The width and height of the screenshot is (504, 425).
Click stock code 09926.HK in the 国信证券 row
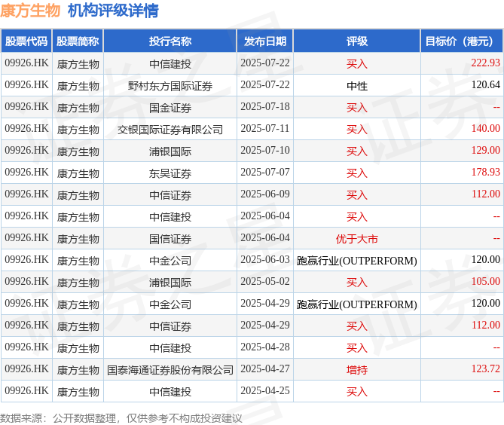point(26,238)
